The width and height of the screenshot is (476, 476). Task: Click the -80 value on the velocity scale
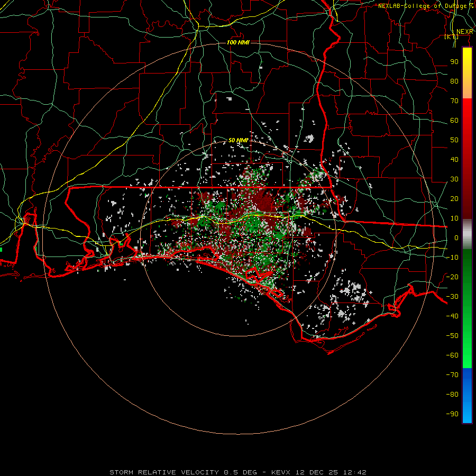pyautogui.click(x=452, y=395)
